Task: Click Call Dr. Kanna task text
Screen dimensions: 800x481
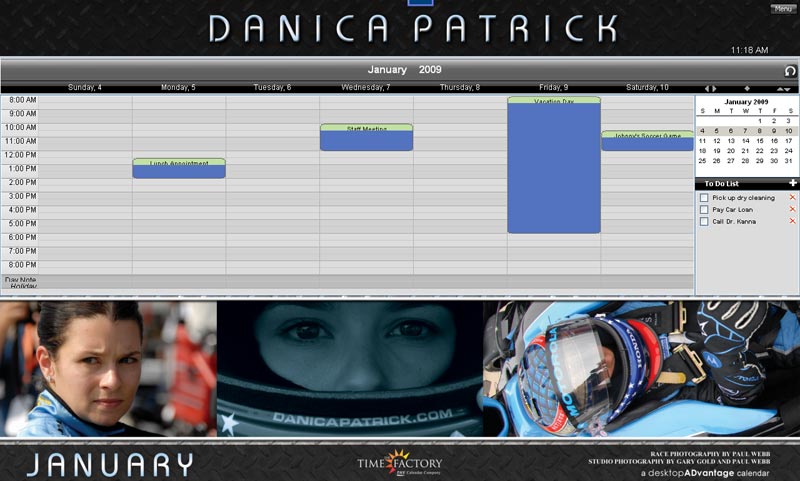Action: (x=734, y=221)
